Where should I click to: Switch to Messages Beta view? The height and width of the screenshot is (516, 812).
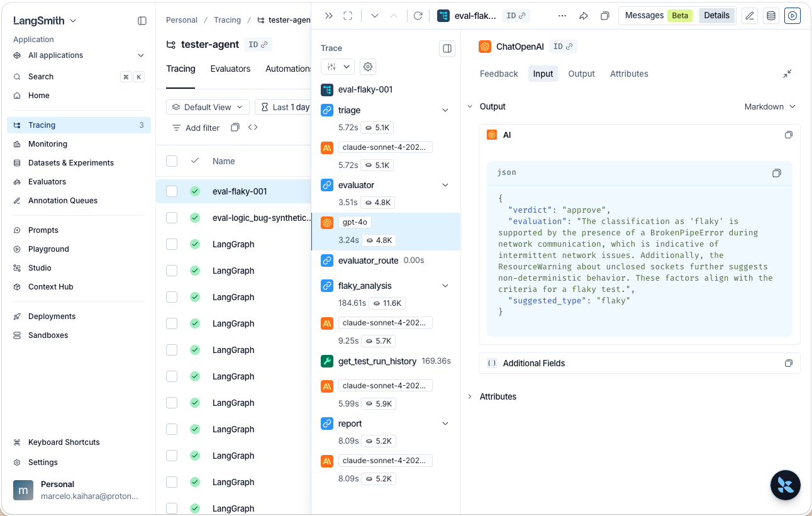pos(659,16)
